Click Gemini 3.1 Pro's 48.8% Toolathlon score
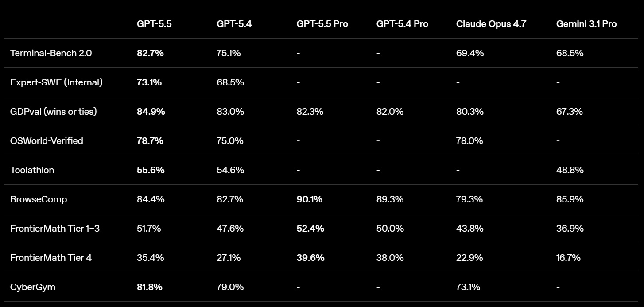 point(570,170)
